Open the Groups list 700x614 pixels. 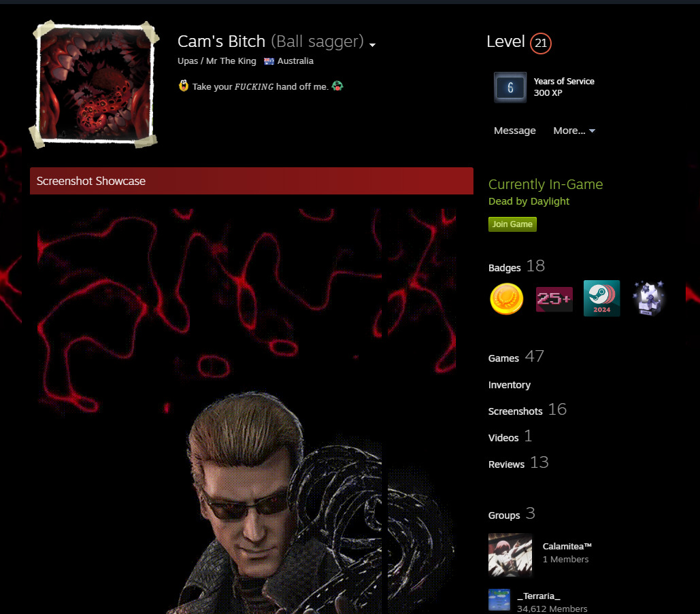coord(512,514)
